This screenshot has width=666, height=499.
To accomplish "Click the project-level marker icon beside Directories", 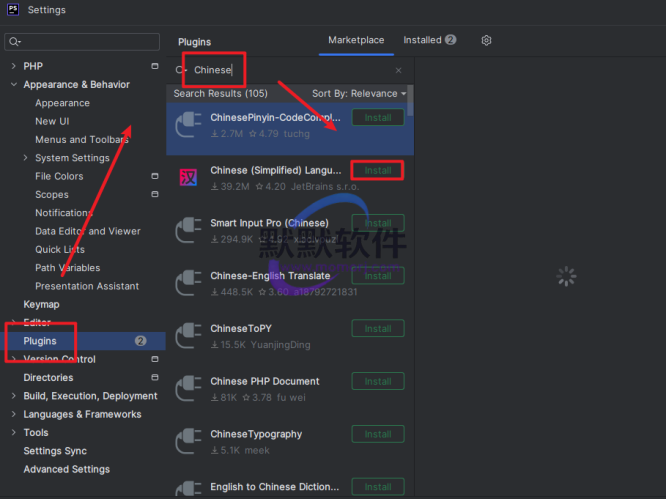I will 155,377.
